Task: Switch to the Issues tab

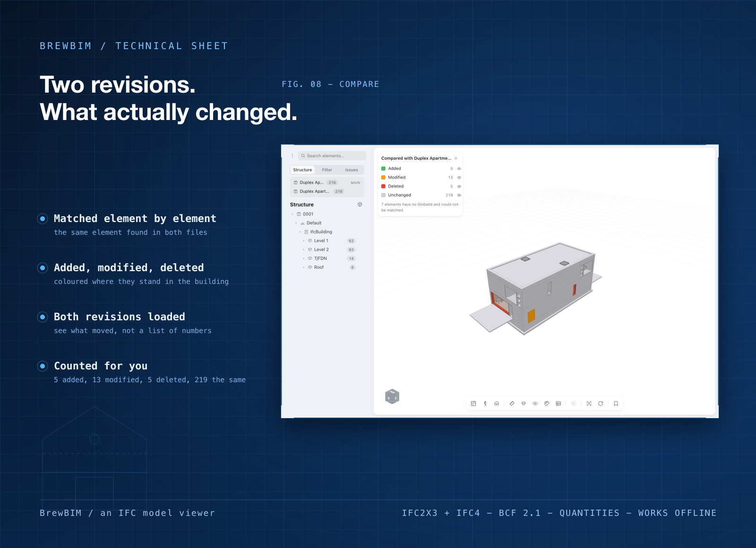Action: pyautogui.click(x=352, y=170)
